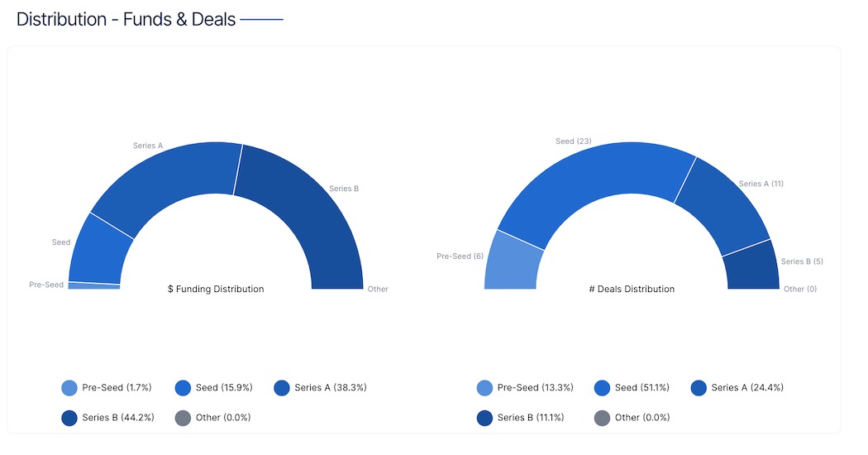Select the thin Pre-Seed sliver in Funding chart
Viewport: 868px width, 455px height.
pyautogui.click(x=94, y=285)
